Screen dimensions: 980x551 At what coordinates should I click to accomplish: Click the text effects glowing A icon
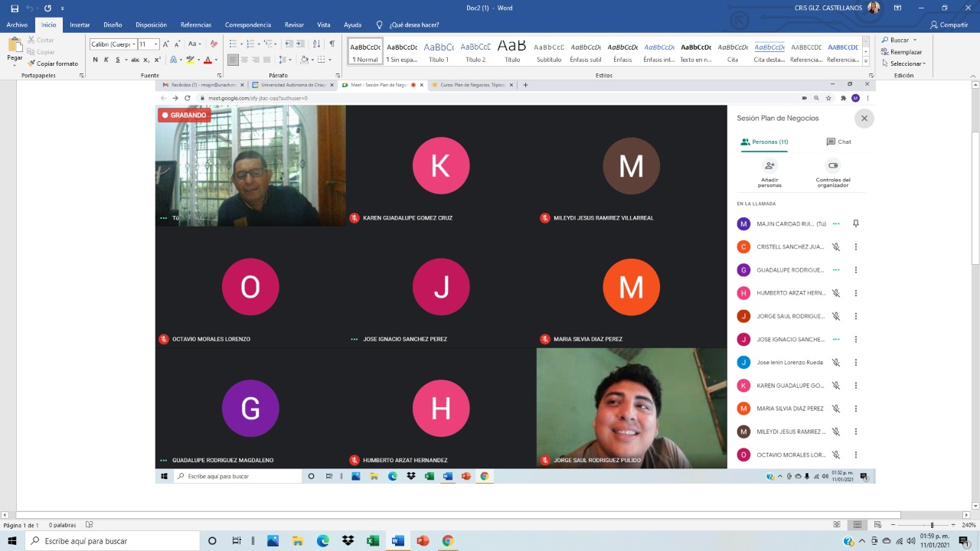click(175, 60)
